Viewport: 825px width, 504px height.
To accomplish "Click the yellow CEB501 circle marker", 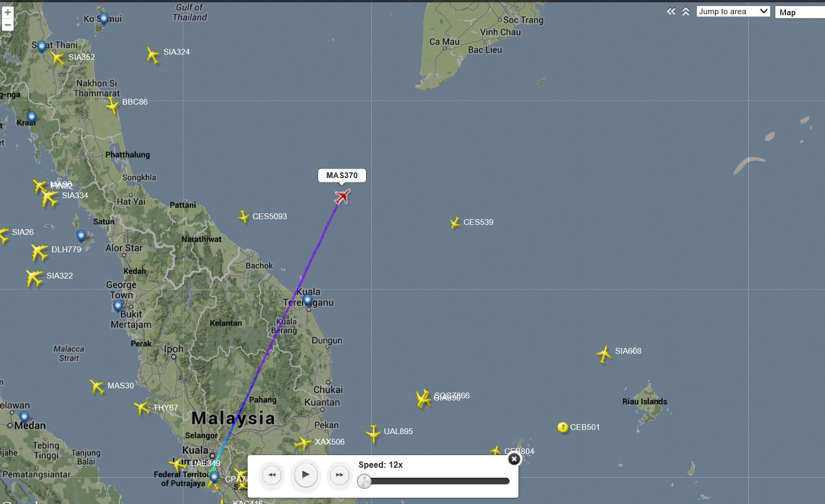I will click(x=562, y=427).
